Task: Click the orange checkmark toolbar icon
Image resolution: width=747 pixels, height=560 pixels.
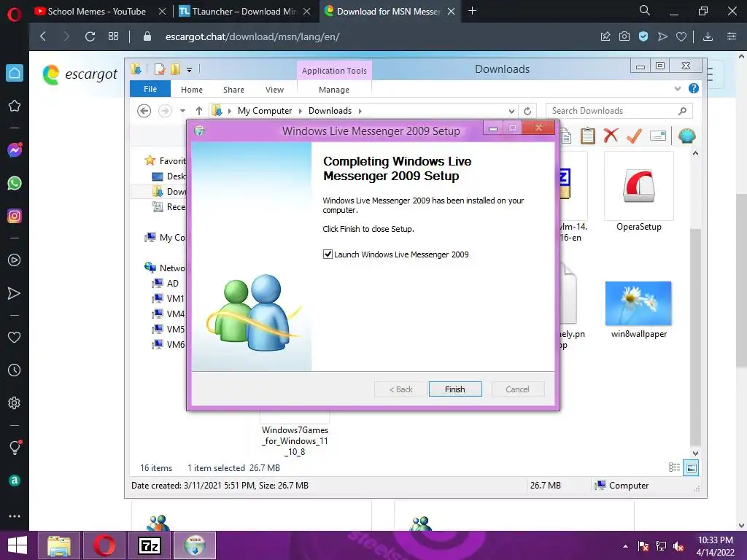Action: pos(634,136)
